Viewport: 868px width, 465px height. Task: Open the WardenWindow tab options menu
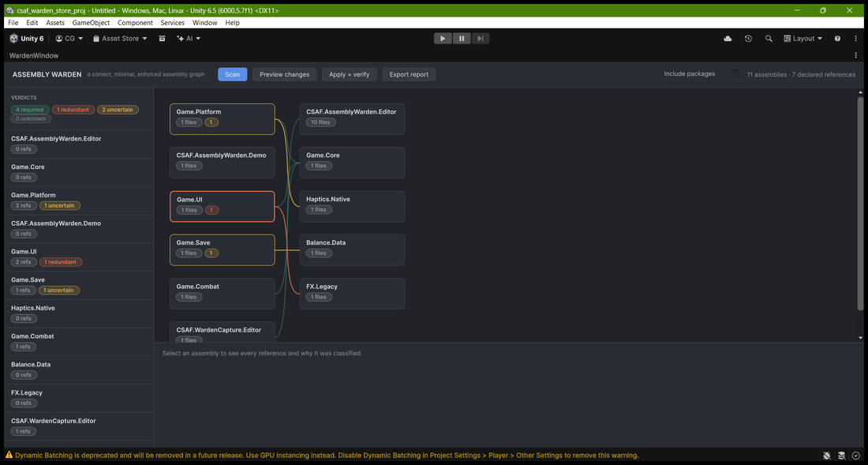[855, 55]
